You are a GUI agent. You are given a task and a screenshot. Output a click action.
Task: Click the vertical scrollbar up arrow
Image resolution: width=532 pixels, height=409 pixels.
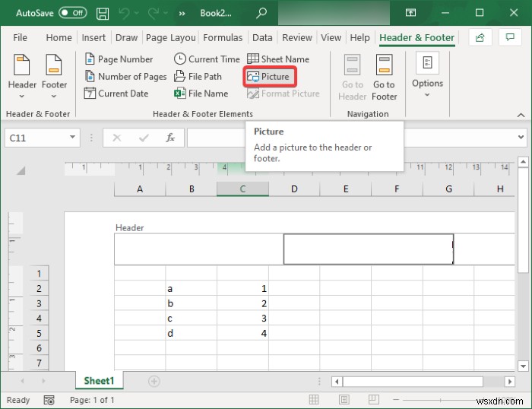523,162
